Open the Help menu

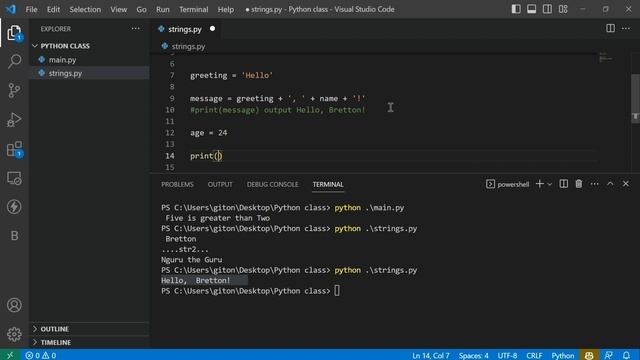[x=226, y=9]
